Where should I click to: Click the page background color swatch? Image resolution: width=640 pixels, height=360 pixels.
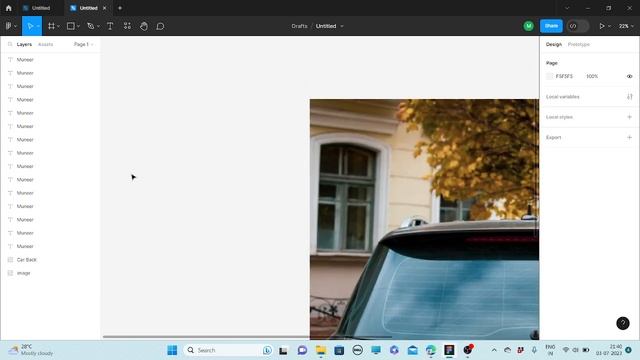tap(549, 76)
